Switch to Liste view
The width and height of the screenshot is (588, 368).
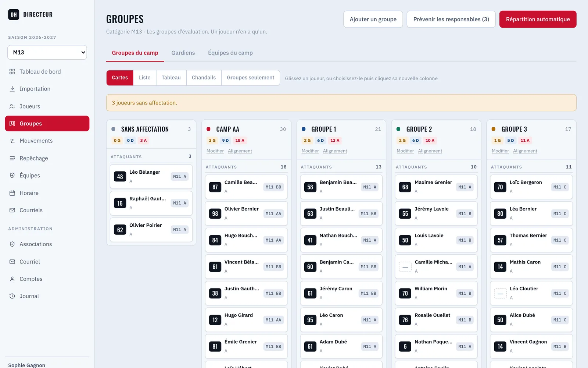145,78
